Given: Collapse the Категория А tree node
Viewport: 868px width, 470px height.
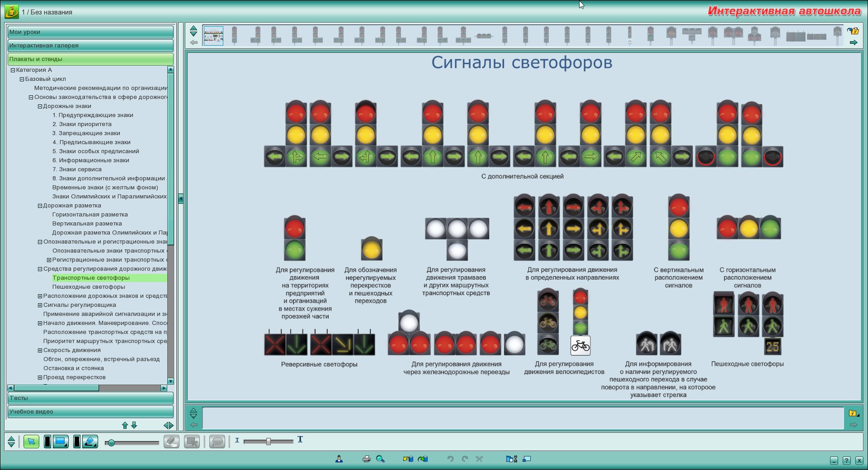Looking at the screenshot, I should (13, 70).
